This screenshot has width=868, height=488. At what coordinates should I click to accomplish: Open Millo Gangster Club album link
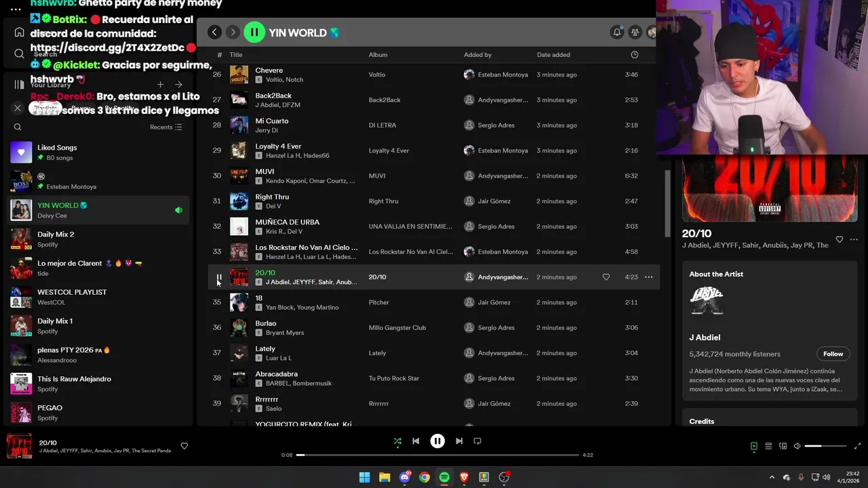click(397, 327)
